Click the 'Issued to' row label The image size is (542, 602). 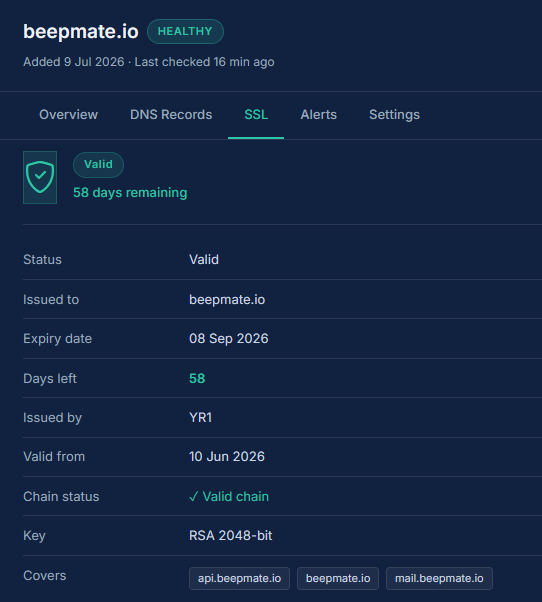(x=51, y=299)
